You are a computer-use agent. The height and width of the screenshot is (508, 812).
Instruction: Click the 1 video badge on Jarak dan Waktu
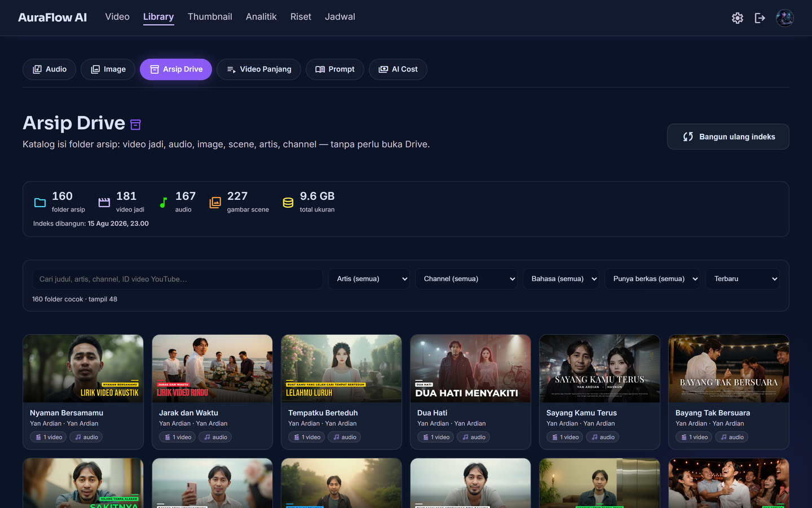tap(178, 437)
